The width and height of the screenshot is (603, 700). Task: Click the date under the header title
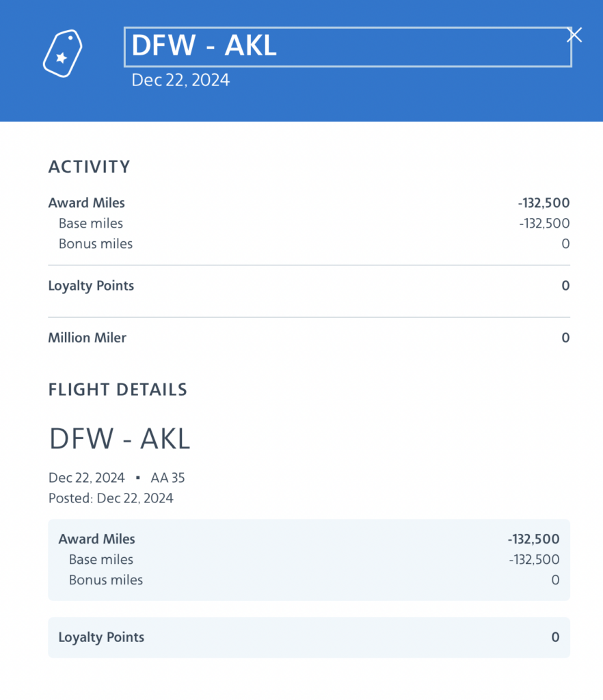point(180,80)
